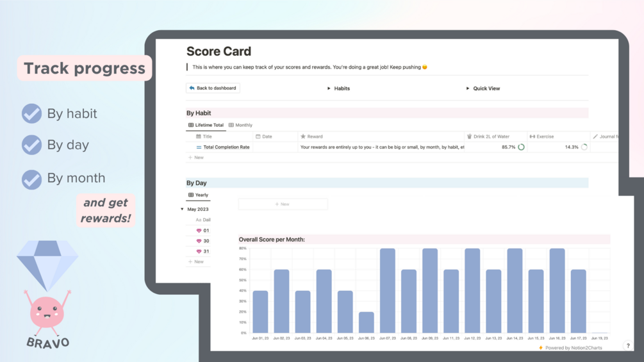
Task: Click the Back to dashboard arrow icon
Action: point(192,88)
